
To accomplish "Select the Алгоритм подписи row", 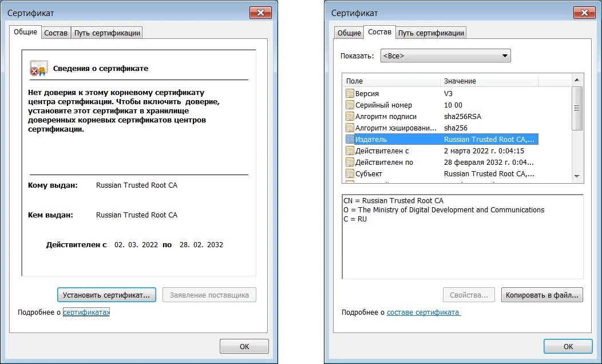I will coord(442,116).
